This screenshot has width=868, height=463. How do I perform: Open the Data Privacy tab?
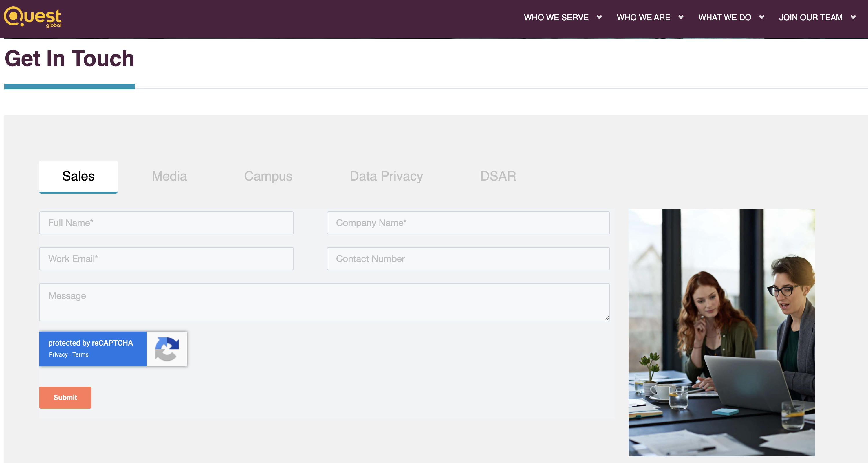(386, 176)
